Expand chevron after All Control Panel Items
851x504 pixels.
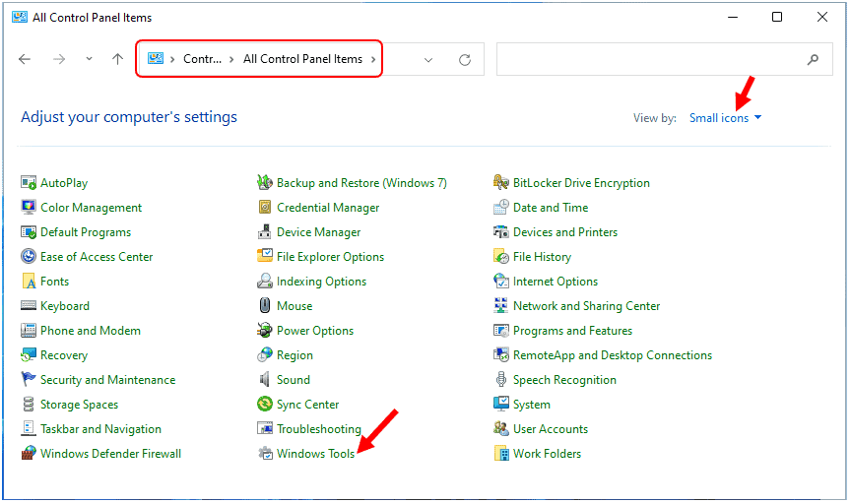(373, 59)
